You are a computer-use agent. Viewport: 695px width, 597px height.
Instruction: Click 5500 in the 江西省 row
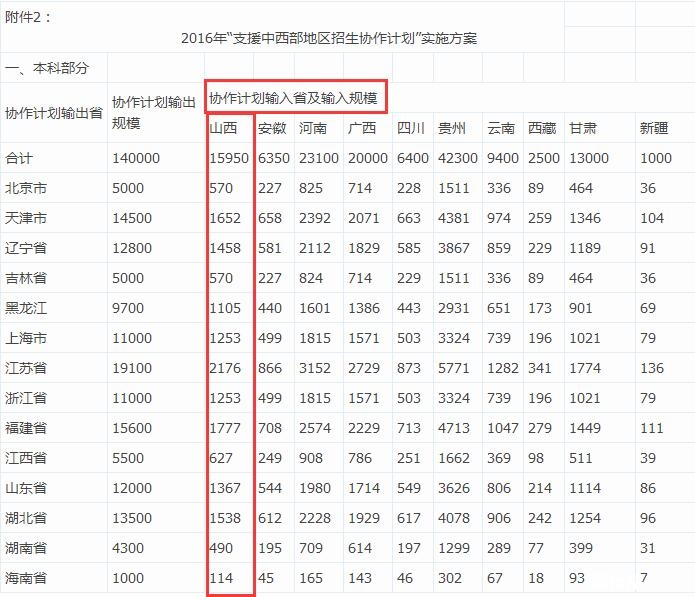(128, 458)
